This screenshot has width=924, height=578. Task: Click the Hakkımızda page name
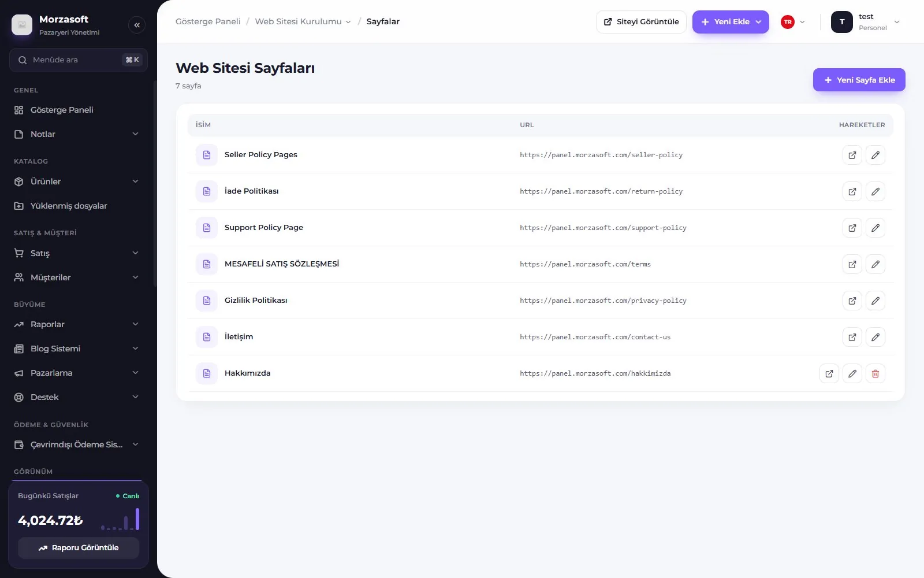click(247, 373)
